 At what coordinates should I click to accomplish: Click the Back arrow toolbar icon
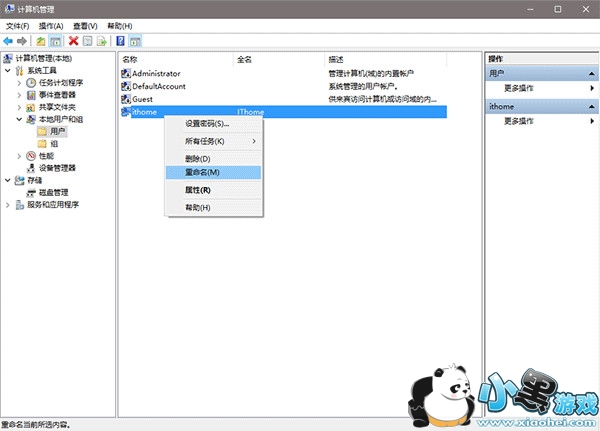[x=8, y=41]
